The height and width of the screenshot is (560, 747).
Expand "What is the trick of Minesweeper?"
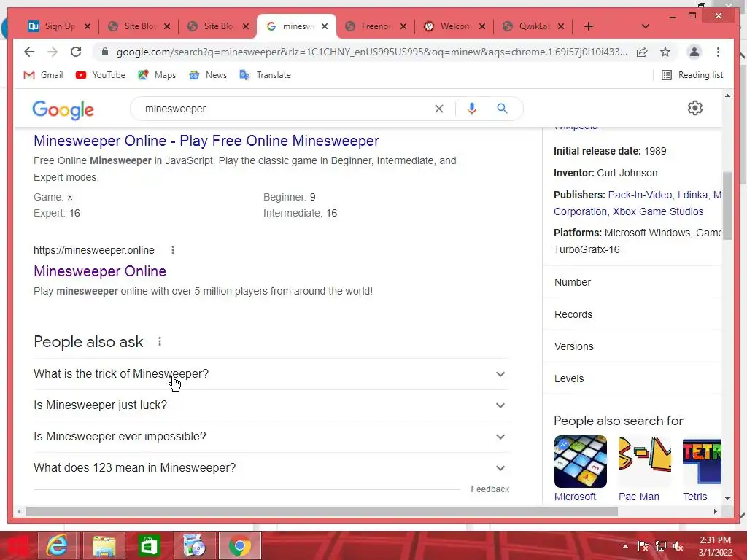[271, 374]
